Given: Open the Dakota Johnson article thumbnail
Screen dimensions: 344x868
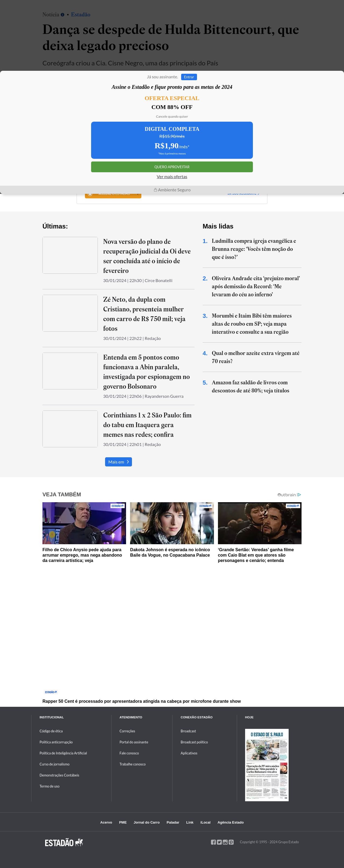Looking at the screenshot, I should (x=172, y=523).
